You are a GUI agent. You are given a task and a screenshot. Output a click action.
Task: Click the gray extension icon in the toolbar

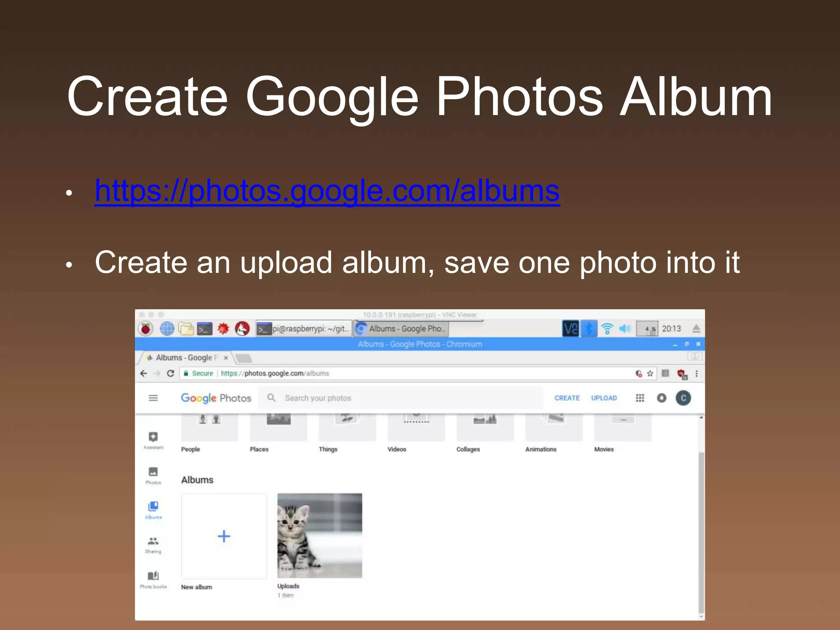(x=666, y=373)
